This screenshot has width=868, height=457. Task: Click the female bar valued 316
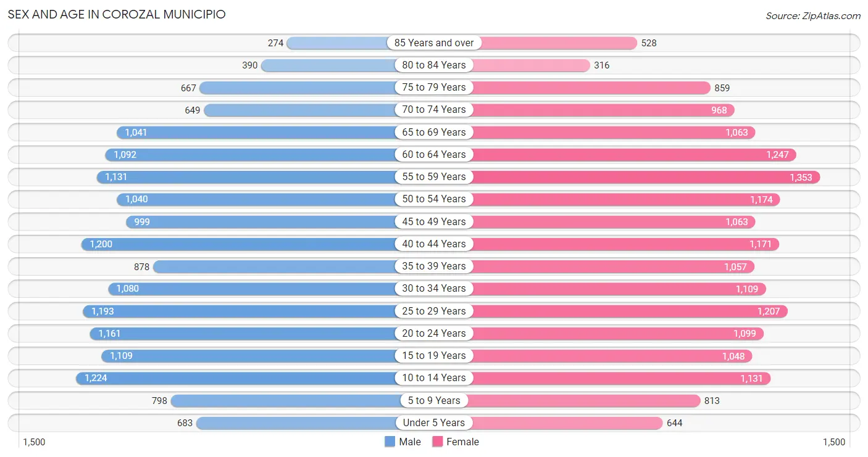512,65
